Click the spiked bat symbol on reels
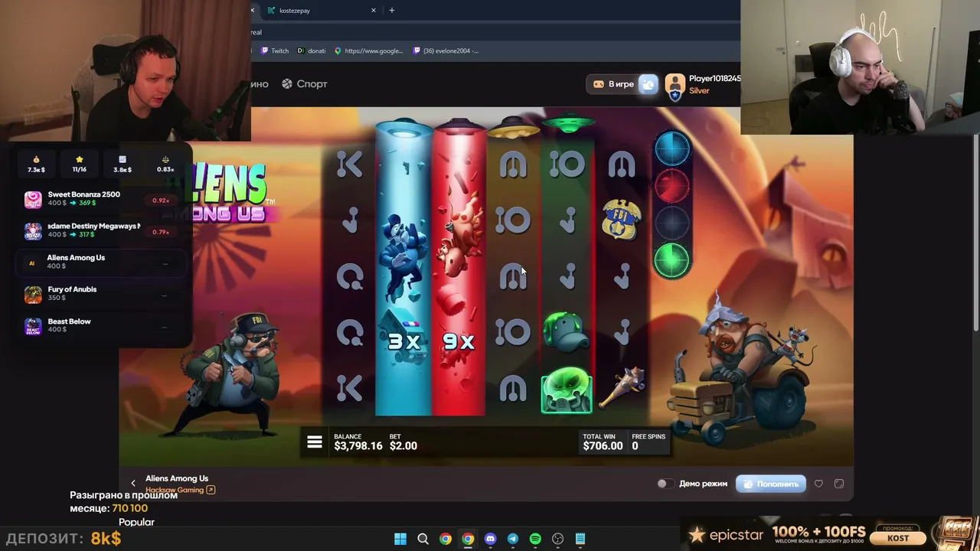This screenshot has height=551, width=980. (623, 388)
